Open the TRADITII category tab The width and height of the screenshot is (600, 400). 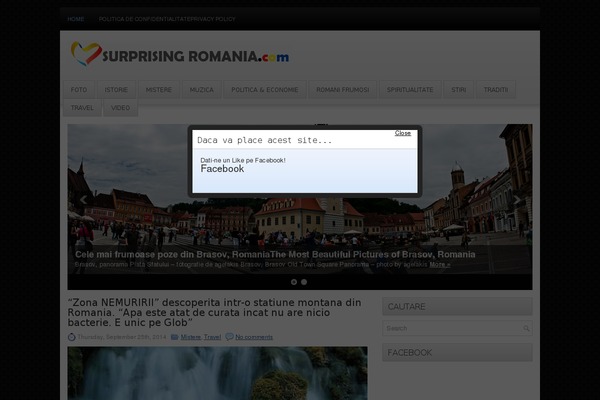pyautogui.click(x=496, y=90)
